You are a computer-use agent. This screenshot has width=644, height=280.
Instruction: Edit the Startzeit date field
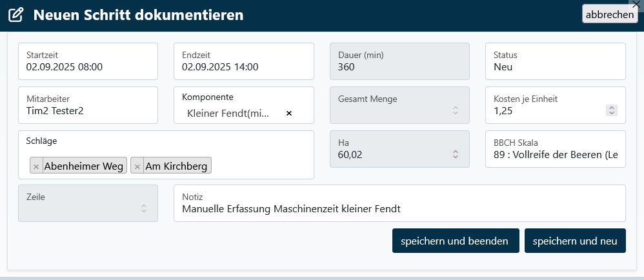tap(88, 66)
